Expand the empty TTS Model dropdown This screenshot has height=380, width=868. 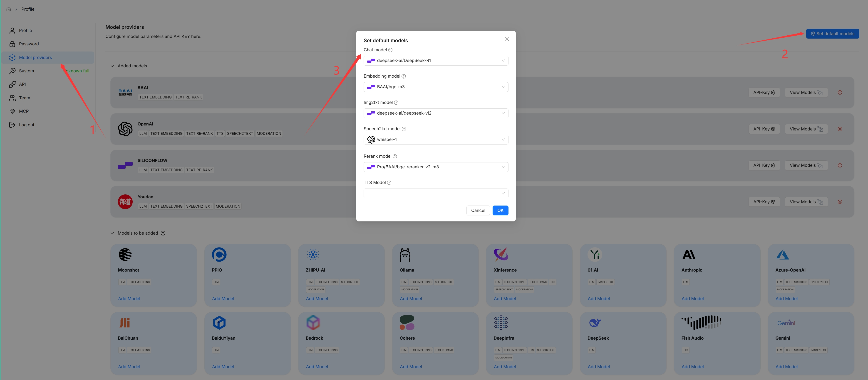(436, 193)
